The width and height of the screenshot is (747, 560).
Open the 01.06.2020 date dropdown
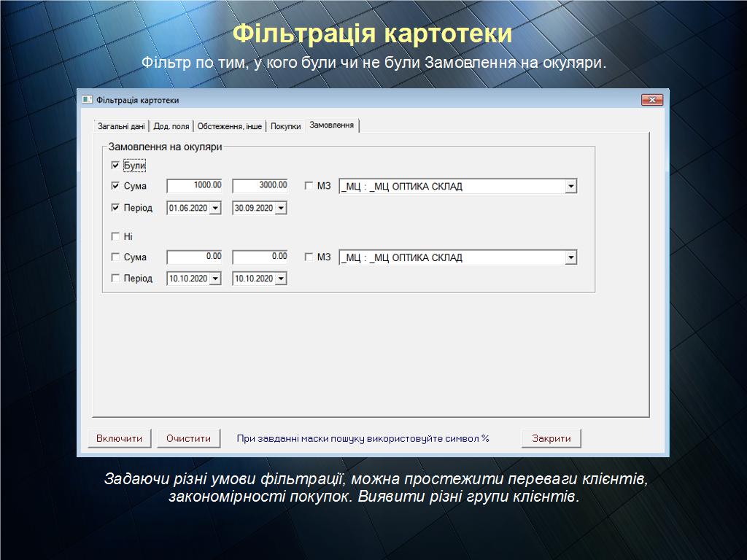pos(215,209)
